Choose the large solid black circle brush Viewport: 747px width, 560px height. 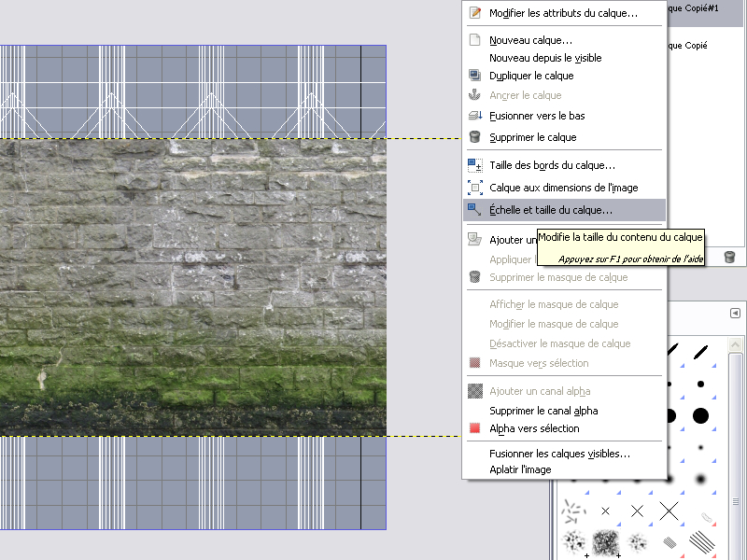coord(700,414)
